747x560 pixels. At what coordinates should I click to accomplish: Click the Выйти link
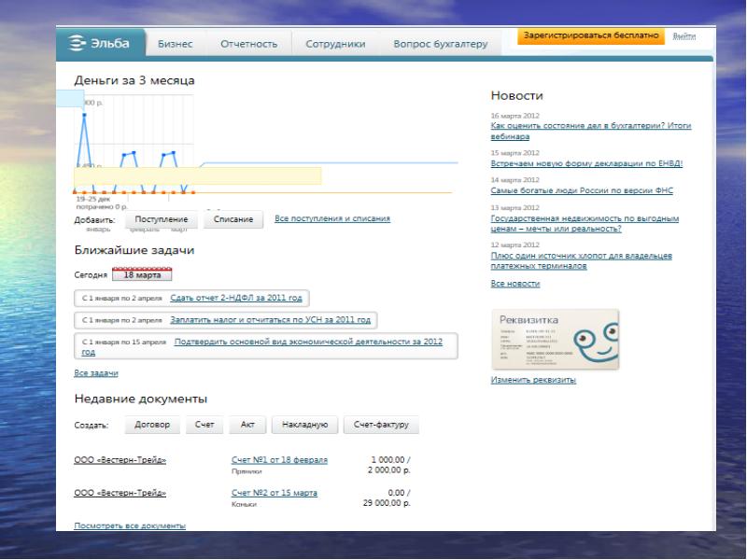point(684,35)
